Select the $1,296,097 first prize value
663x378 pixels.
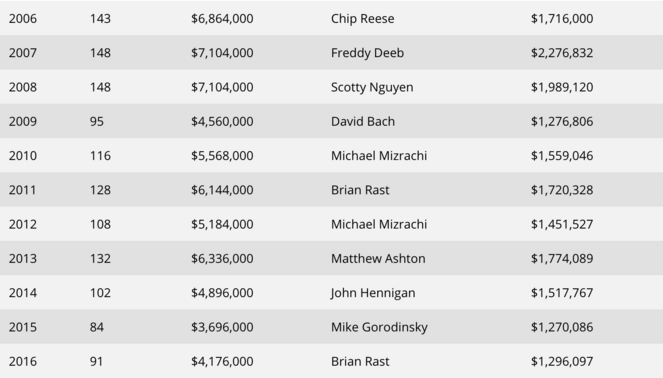point(562,361)
